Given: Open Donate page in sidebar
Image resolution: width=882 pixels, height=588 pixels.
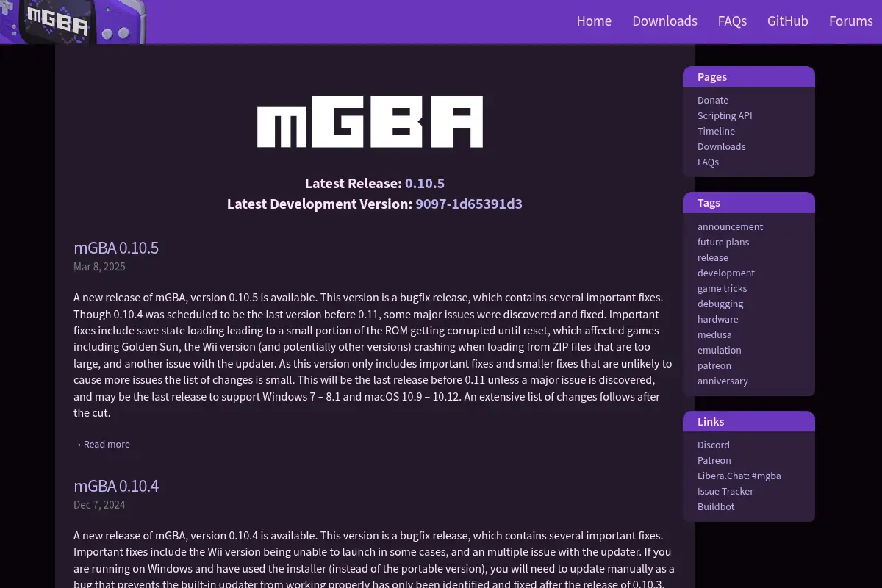Looking at the screenshot, I should pos(713,100).
